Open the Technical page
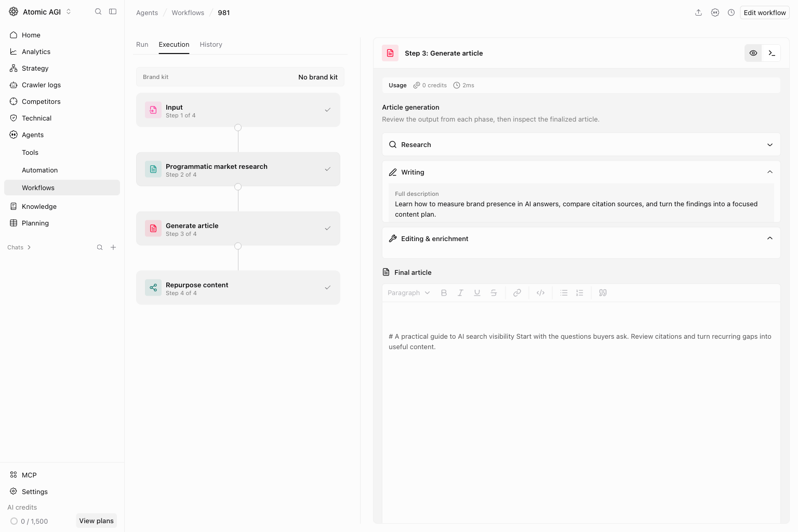This screenshot has width=798, height=532. coord(62,118)
